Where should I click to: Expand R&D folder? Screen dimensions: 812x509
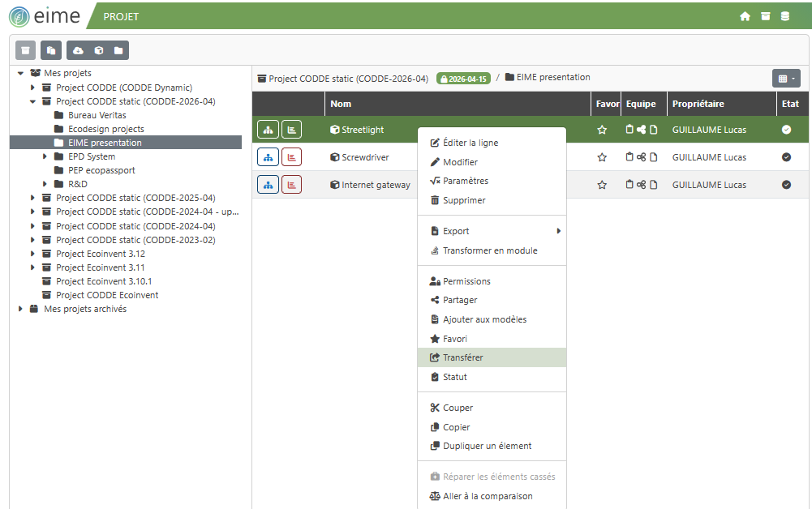click(x=45, y=184)
